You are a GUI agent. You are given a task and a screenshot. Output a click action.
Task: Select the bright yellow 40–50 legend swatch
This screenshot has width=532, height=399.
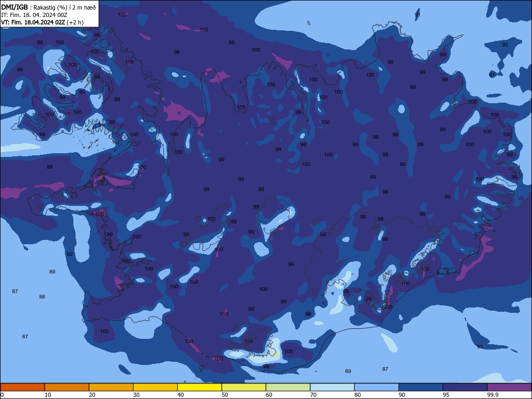[x=199, y=387]
